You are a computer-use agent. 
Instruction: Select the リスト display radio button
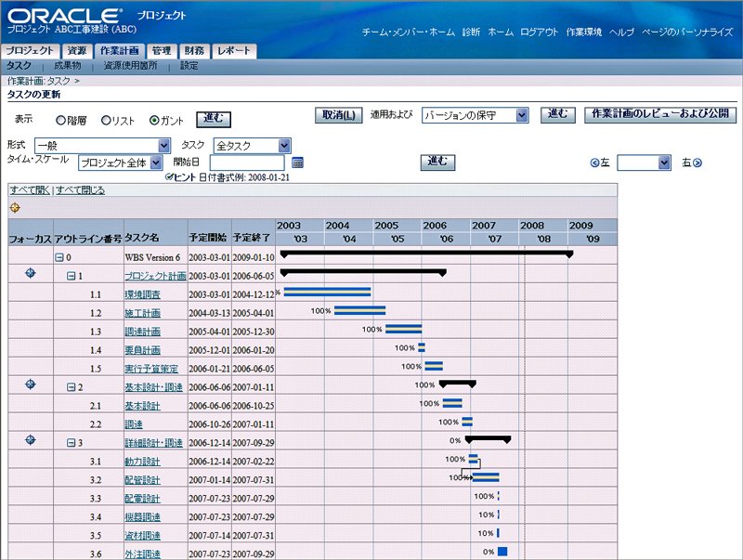coord(106,121)
